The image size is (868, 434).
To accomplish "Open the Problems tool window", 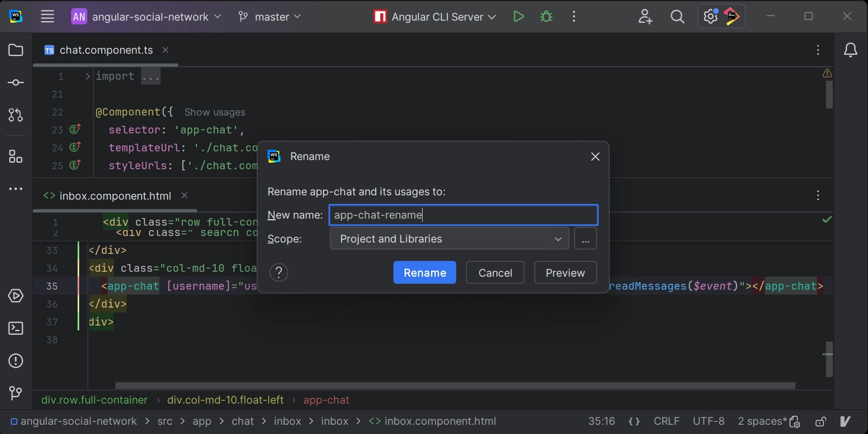I will click(16, 361).
